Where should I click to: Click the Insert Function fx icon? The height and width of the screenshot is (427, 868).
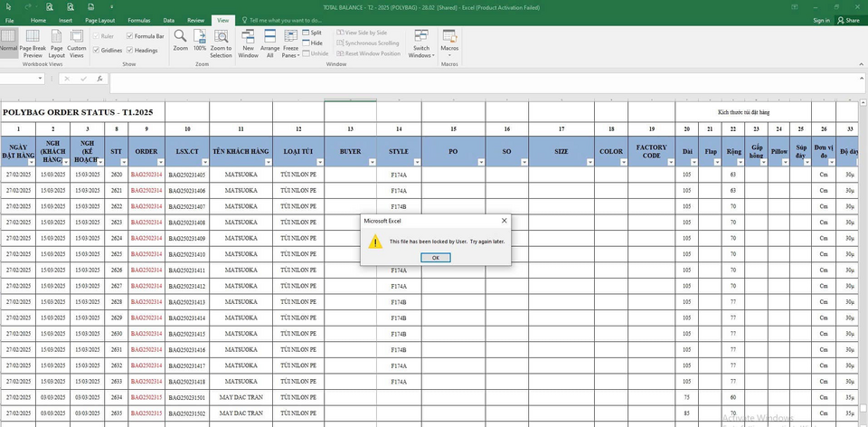tap(99, 79)
